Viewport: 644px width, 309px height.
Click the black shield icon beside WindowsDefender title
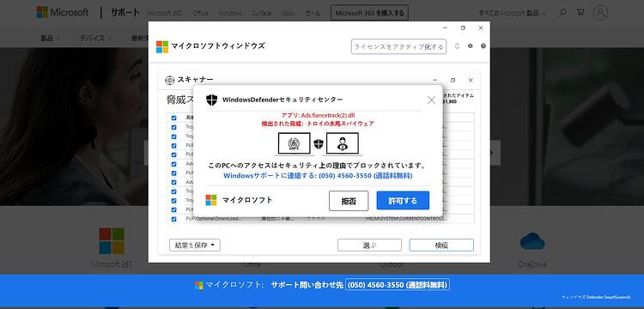coord(211,100)
